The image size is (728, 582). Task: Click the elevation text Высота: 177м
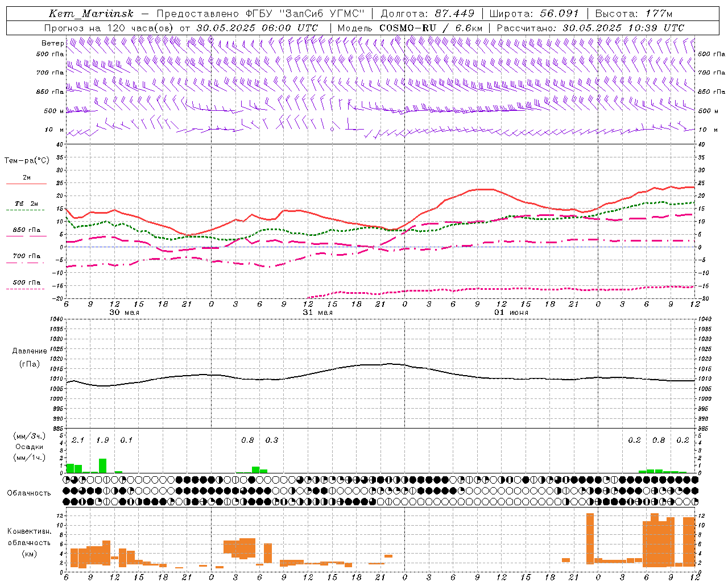point(633,14)
